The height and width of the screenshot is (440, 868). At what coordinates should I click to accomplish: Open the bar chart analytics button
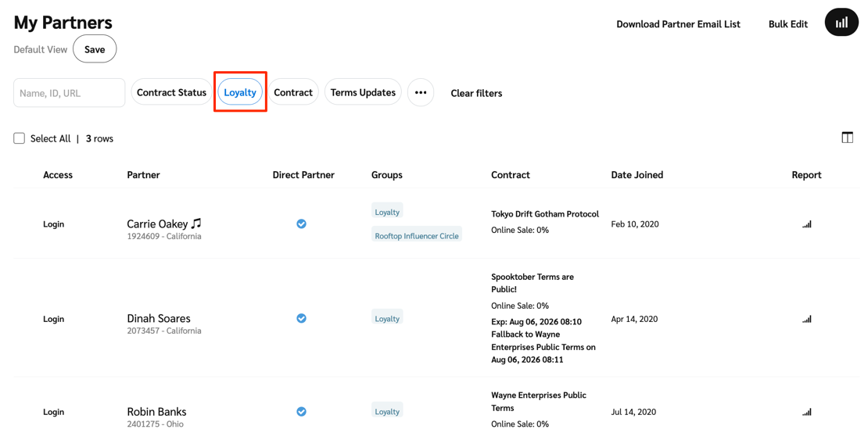(841, 23)
